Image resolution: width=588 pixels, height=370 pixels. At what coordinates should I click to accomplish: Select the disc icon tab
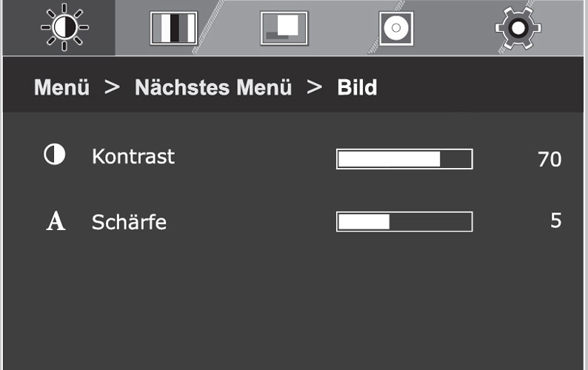396,28
